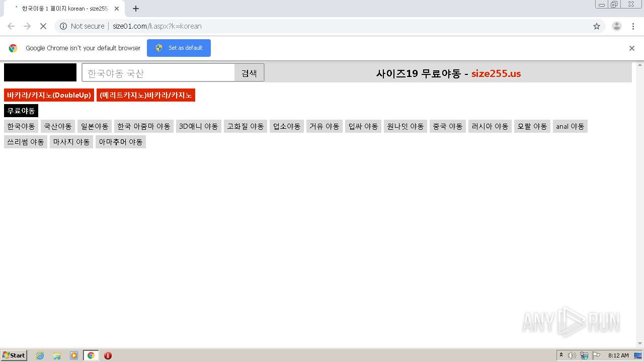Go back to the previous page
644x362 pixels.
coord(11,26)
